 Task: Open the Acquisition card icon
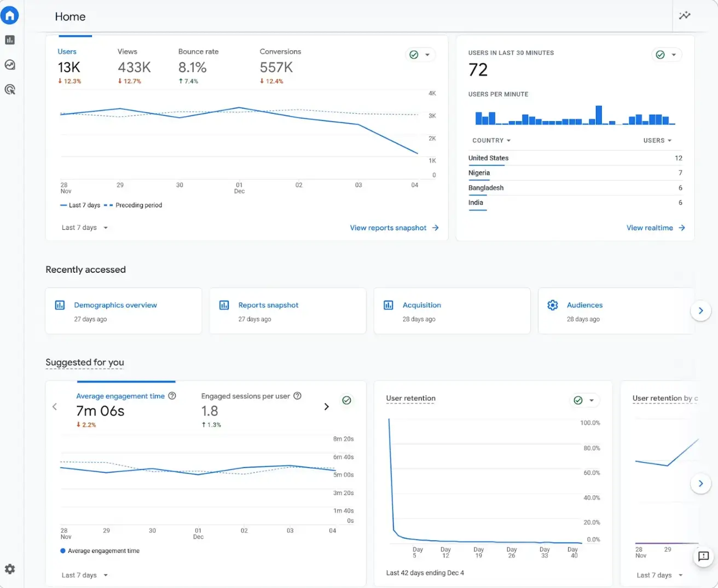pyautogui.click(x=388, y=305)
